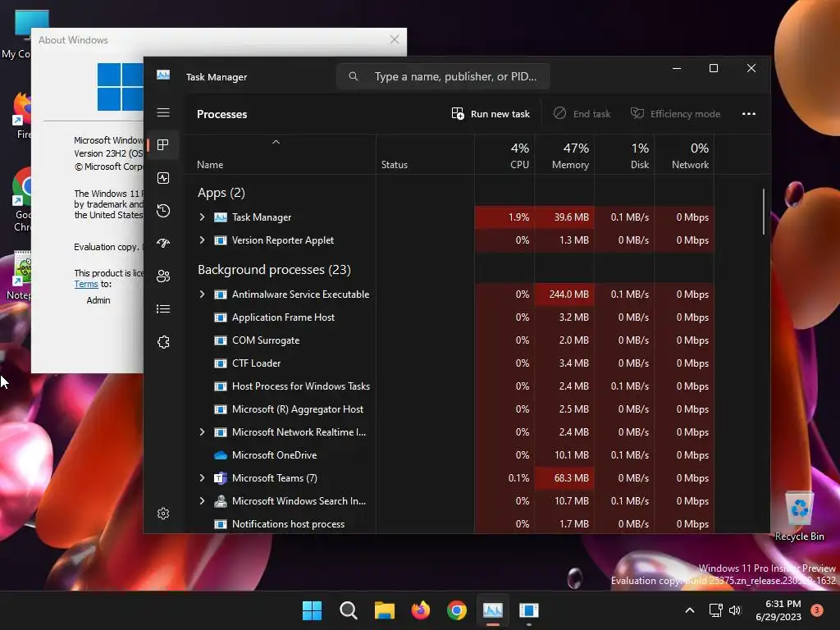Open the Services sidebar icon

click(163, 342)
